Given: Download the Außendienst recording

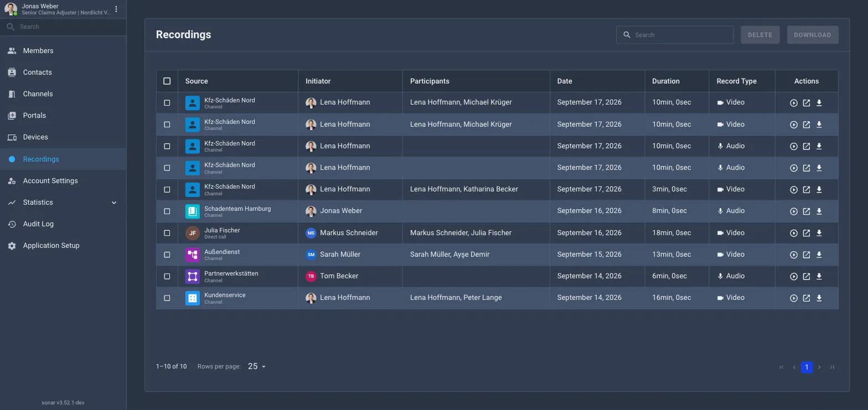Looking at the screenshot, I should 819,255.
